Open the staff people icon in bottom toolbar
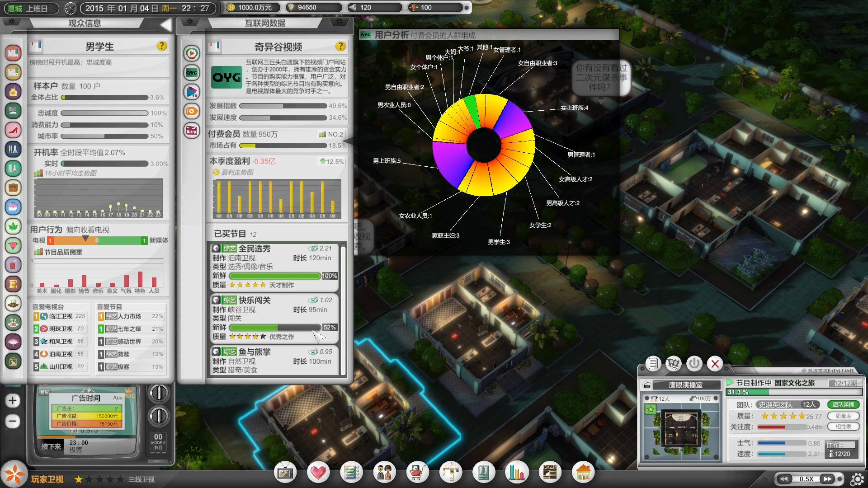This screenshot has width=868, height=488. point(384,473)
